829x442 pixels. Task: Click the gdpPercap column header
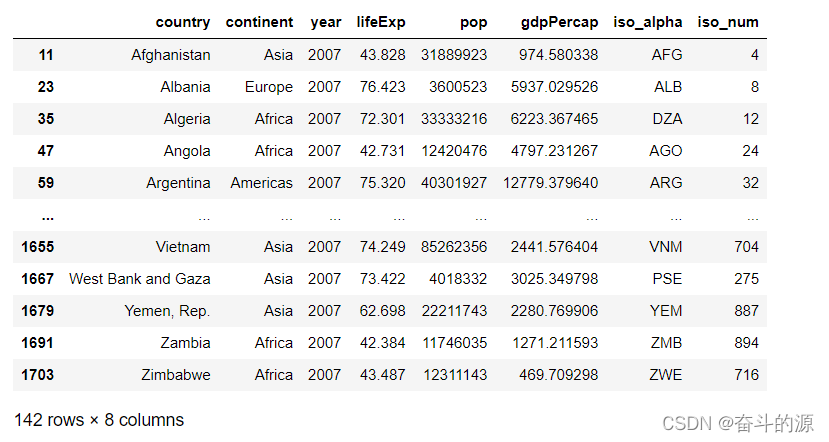[x=560, y=22]
